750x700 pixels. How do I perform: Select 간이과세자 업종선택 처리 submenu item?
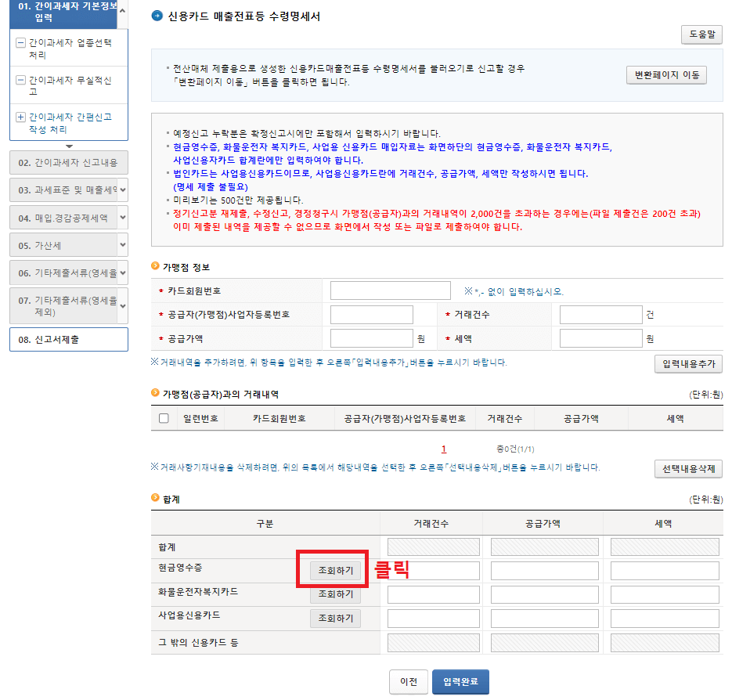70,49
